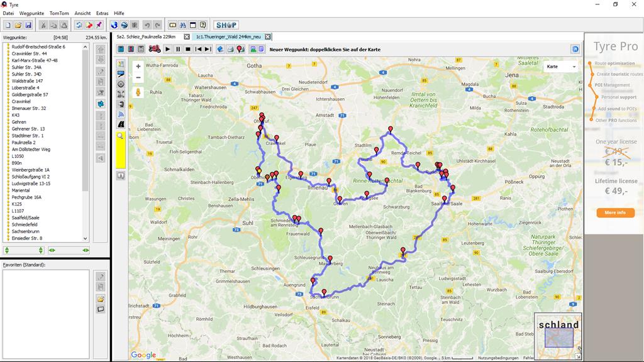Click the RSS feed icon beside map
Image resolution: width=644 pixels, height=362 pixels.
tap(121, 114)
